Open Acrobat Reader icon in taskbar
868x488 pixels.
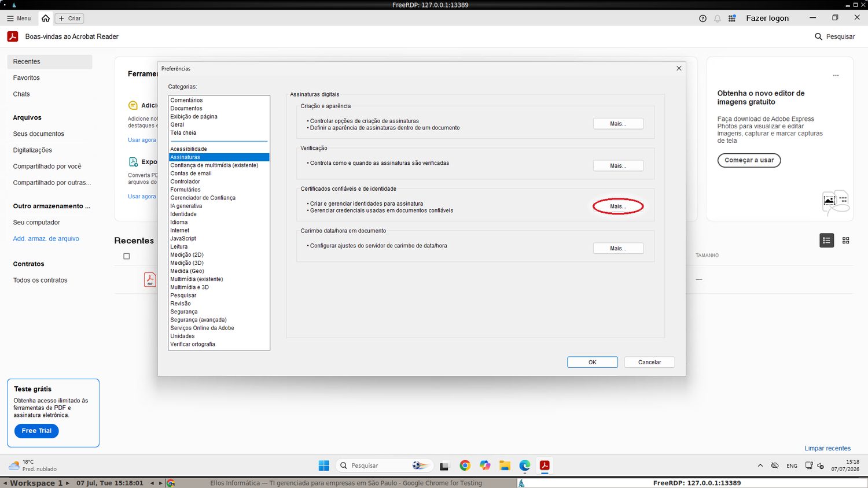point(545,465)
